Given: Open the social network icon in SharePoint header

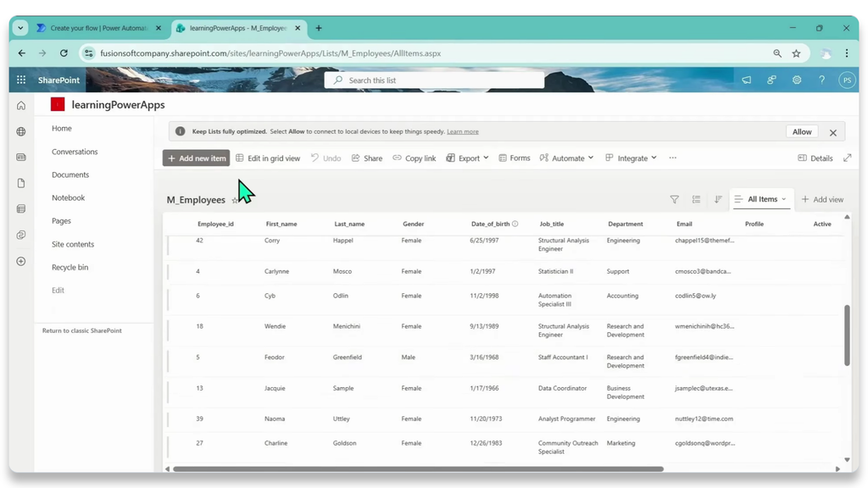Looking at the screenshot, I should [x=771, y=80].
